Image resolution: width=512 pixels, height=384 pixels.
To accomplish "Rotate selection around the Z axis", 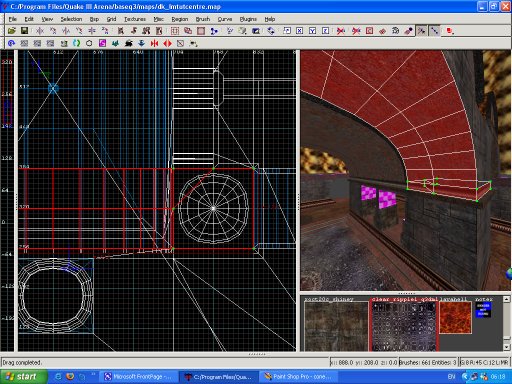I will 105,31.
